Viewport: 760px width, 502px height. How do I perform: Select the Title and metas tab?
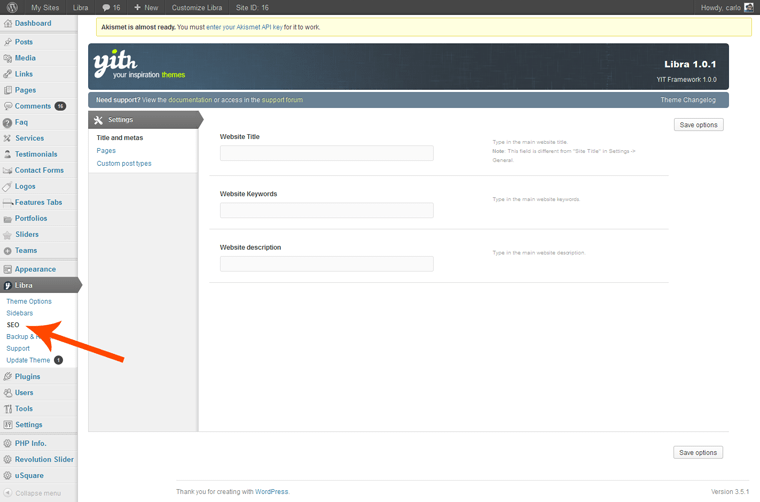click(120, 138)
